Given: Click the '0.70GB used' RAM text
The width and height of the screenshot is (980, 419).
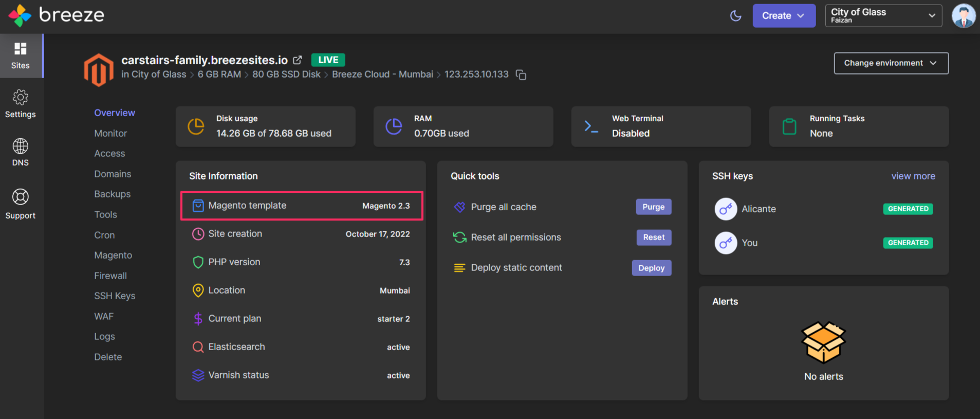Looking at the screenshot, I should click(x=441, y=134).
